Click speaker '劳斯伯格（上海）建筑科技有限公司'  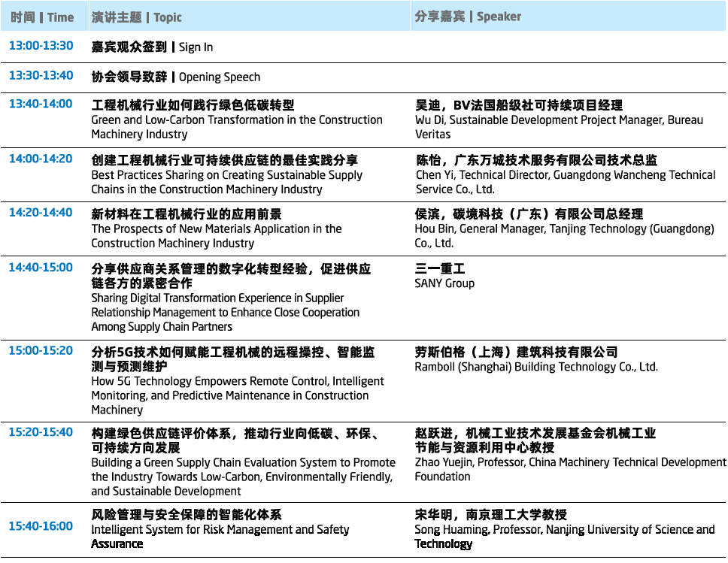[516, 352]
